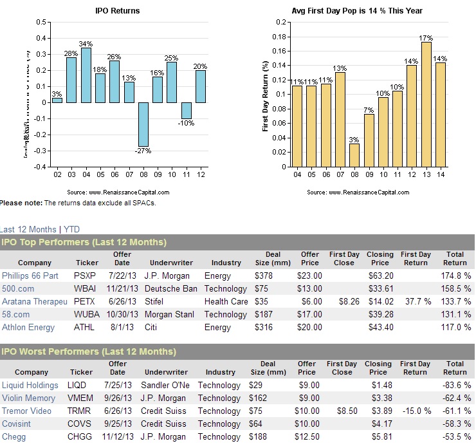Click the $188 deal size cell
The width and height of the screenshot is (476, 448).
point(258,437)
